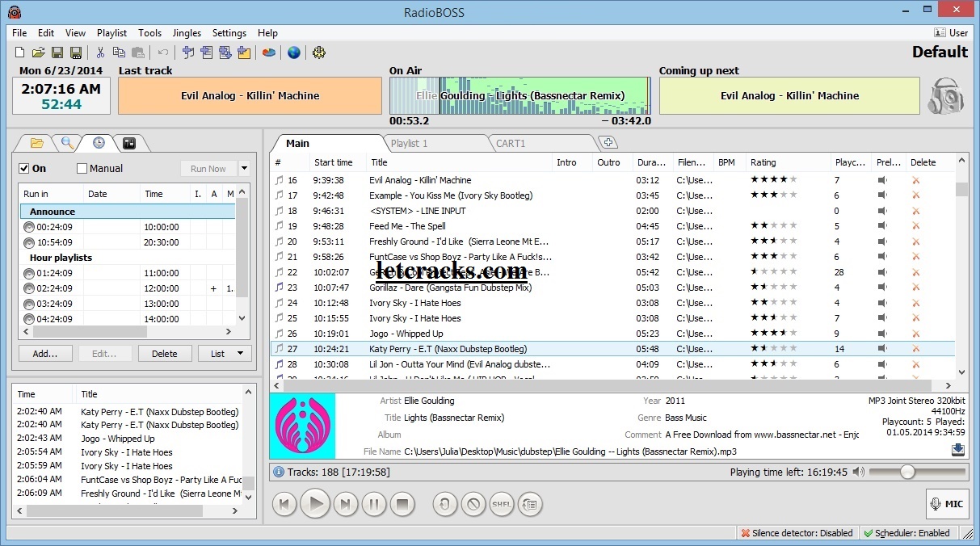Open the mixer sliders tab in left panel
Viewport: 980px width, 546px height.
[x=129, y=143]
